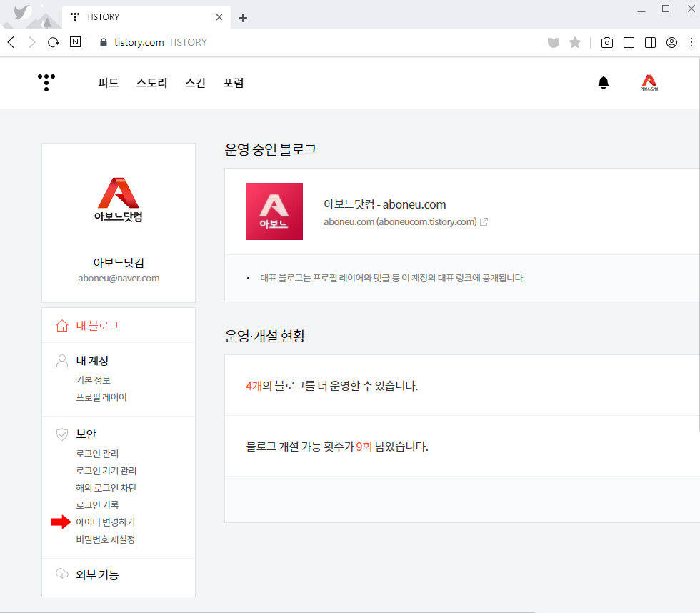The image size is (700, 613).
Task: Click the 운영 중인 블로그 heading
Action: coord(271,149)
